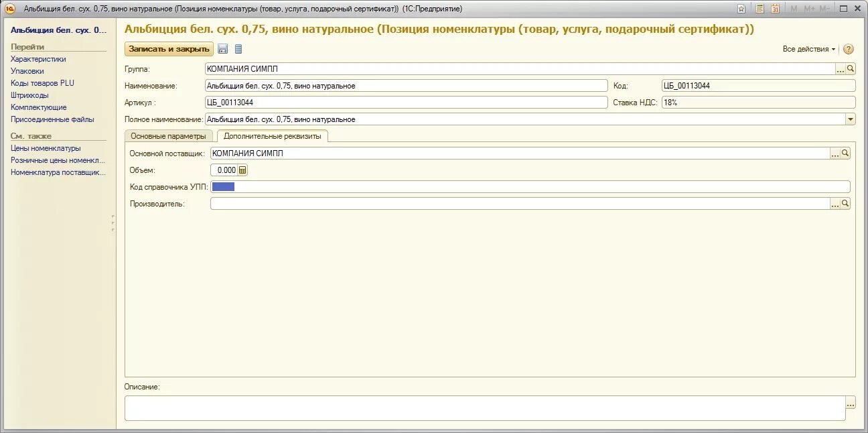The image size is (868, 433).
Task: Open Описание editor with ellipsis button
Action: 851,403
